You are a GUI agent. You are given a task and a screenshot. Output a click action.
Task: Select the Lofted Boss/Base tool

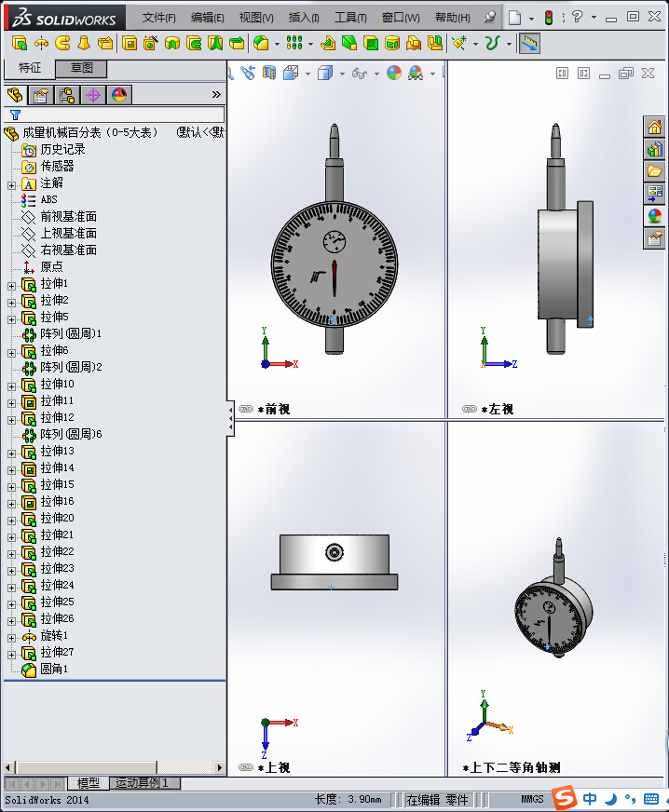tap(84, 44)
